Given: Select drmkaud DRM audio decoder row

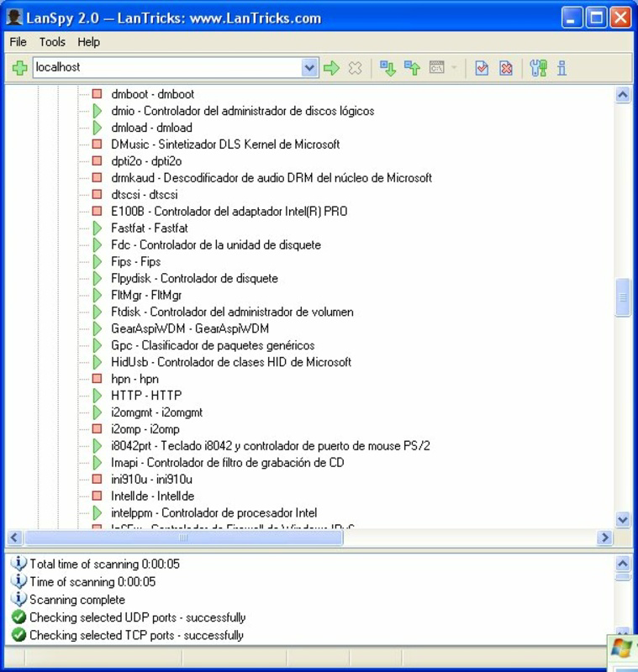Looking at the screenshot, I should pos(272,177).
